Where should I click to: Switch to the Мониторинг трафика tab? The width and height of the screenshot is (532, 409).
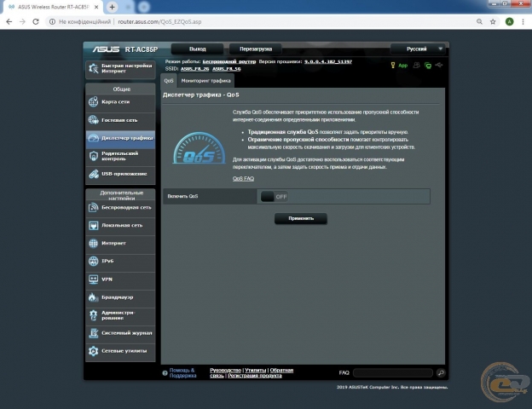click(x=206, y=81)
